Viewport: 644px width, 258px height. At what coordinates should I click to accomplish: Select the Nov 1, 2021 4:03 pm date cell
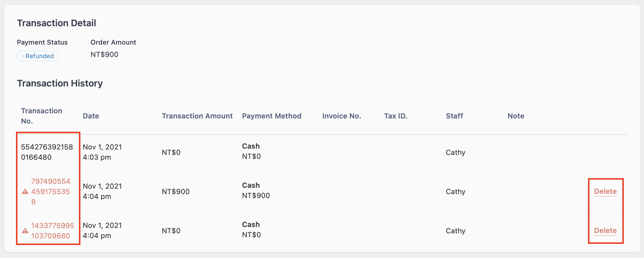[102, 152]
